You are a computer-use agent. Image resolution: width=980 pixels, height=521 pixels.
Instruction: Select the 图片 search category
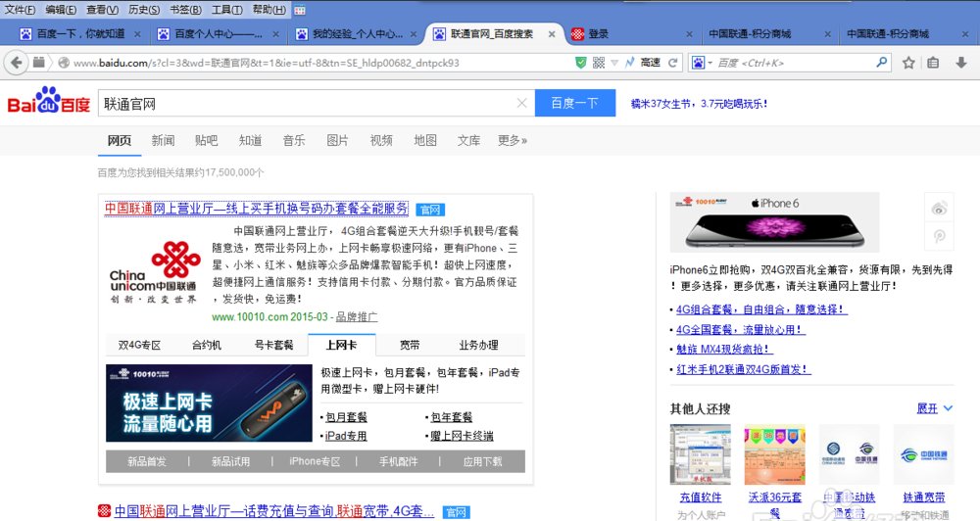click(x=337, y=141)
